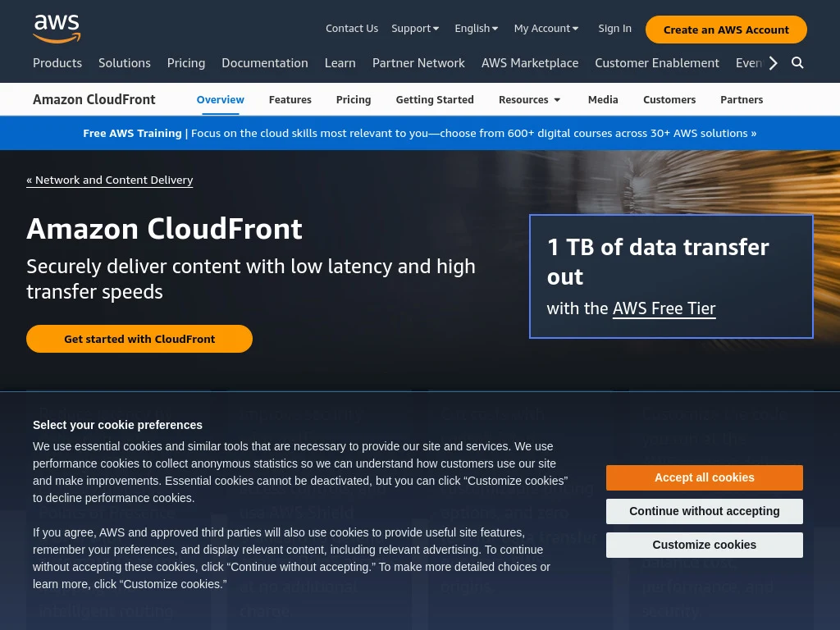Image resolution: width=840 pixels, height=630 pixels.
Task: Expand the My Account menu
Action: (546, 29)
